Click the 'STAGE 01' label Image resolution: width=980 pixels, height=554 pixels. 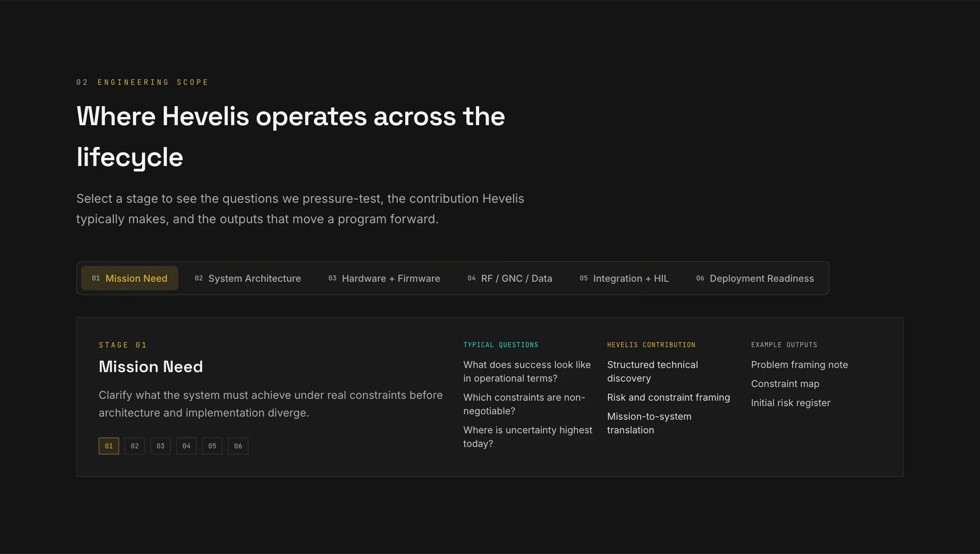click(122, 345)
